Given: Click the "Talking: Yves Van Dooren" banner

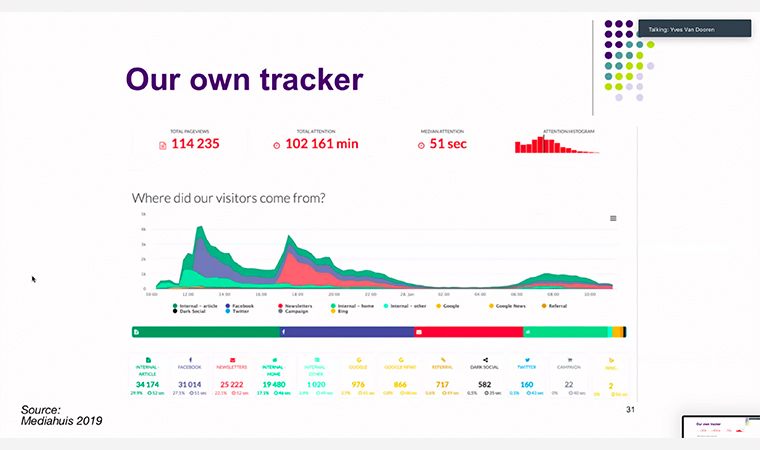Looking at the screenshot, I should (x=695, y=29).
